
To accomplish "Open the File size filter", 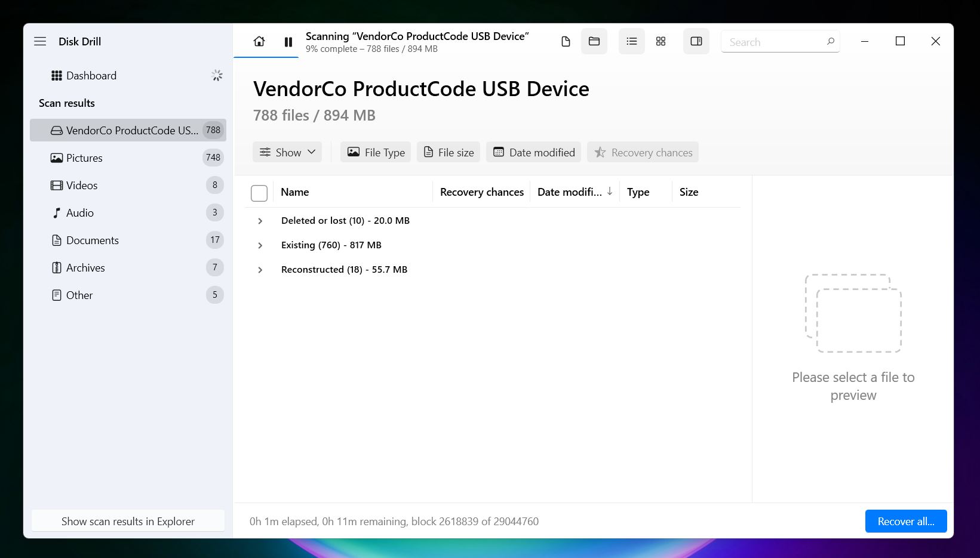I will [x=448, y=152].
